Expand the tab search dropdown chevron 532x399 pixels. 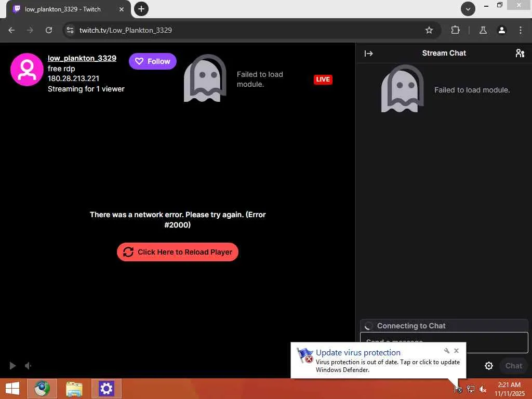coord(468,9)
